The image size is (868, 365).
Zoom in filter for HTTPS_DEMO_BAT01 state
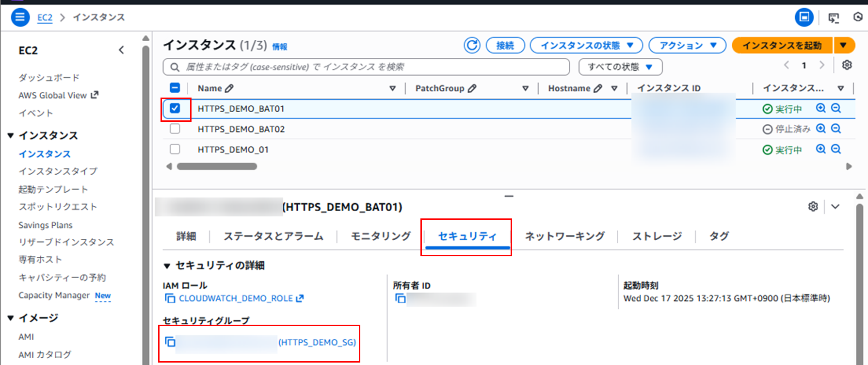point(820,108)
